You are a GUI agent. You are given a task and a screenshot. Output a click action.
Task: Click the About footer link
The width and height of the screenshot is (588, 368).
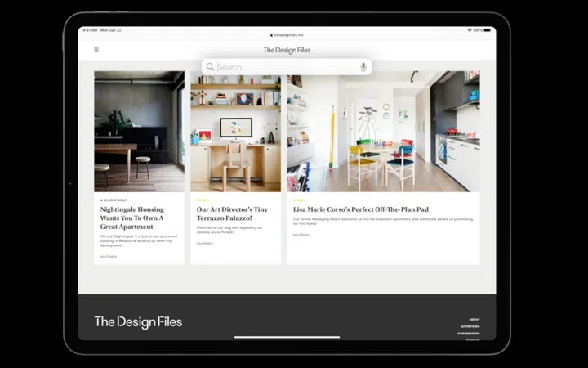pos(474,319)
